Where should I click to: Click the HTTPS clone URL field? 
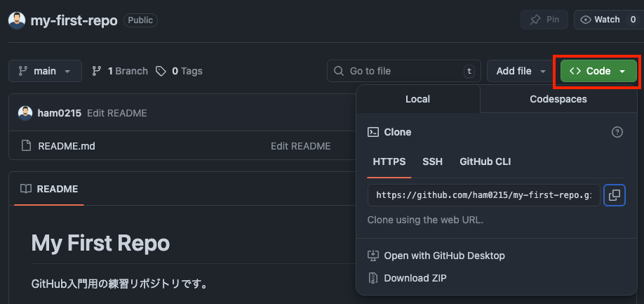pos(484,195)
